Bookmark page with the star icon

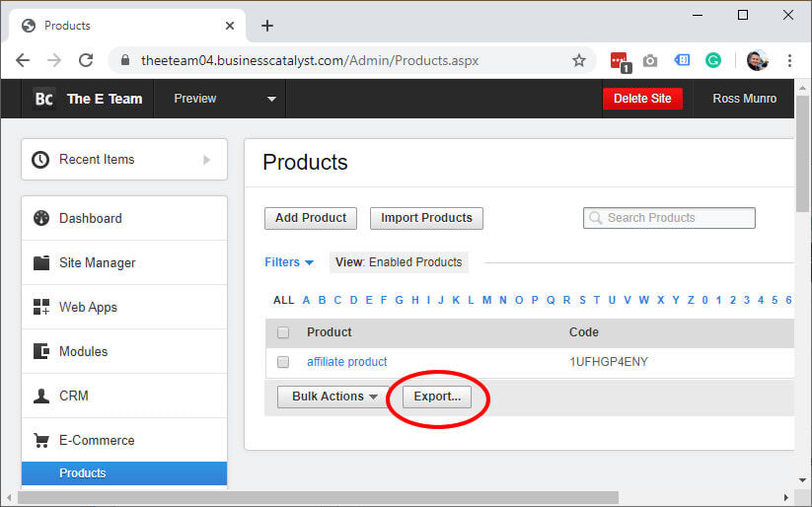click(x=579, y=60)
